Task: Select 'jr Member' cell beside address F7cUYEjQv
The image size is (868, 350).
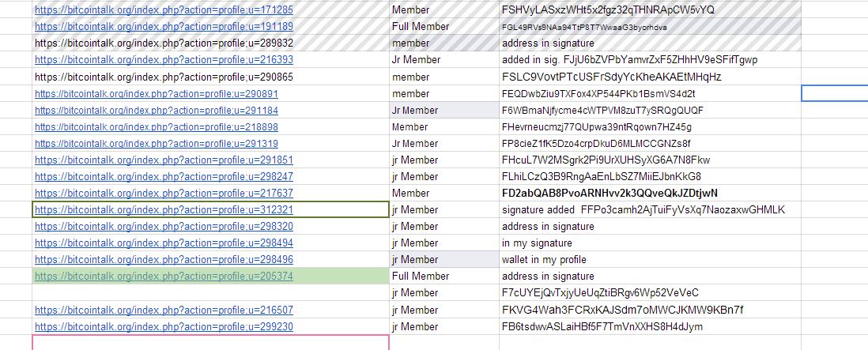Action: click(444, 292)
